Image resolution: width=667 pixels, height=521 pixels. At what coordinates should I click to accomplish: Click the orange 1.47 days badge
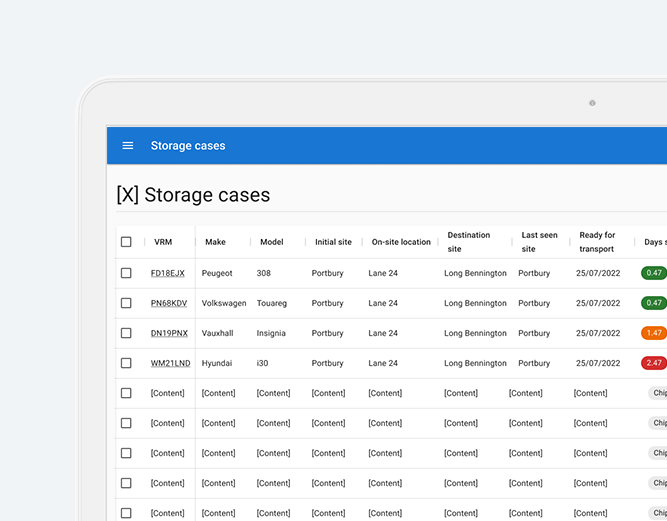coord(654,333)
